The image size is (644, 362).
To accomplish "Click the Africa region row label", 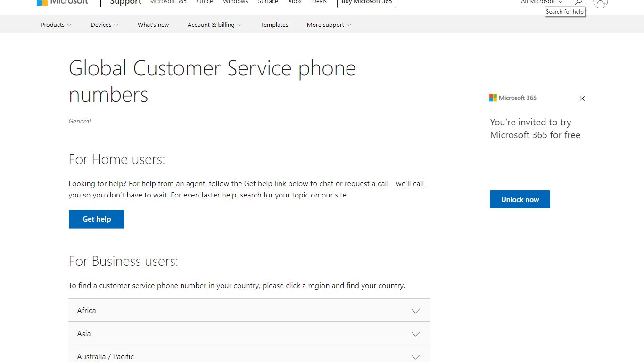I will pos(86,311).
